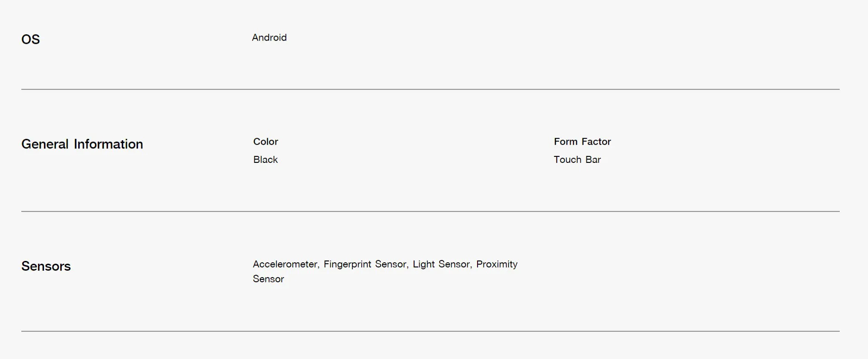Image resolution: width=868 pixels, height=359 pixels.
Task: Select the Android value text
Action: coord(269,37)
